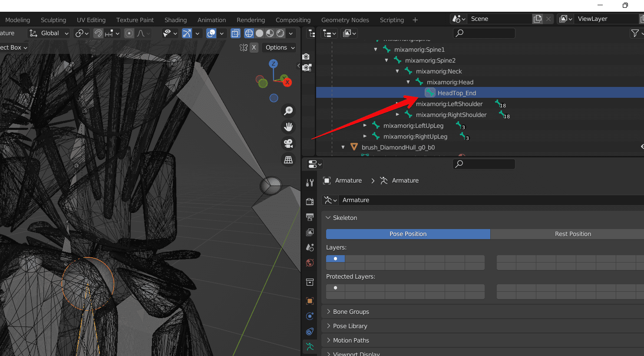This screenshot has height=356, width=644.
Task: Open the Global transform orientation dropdown
Action: (x=49, y=33)
